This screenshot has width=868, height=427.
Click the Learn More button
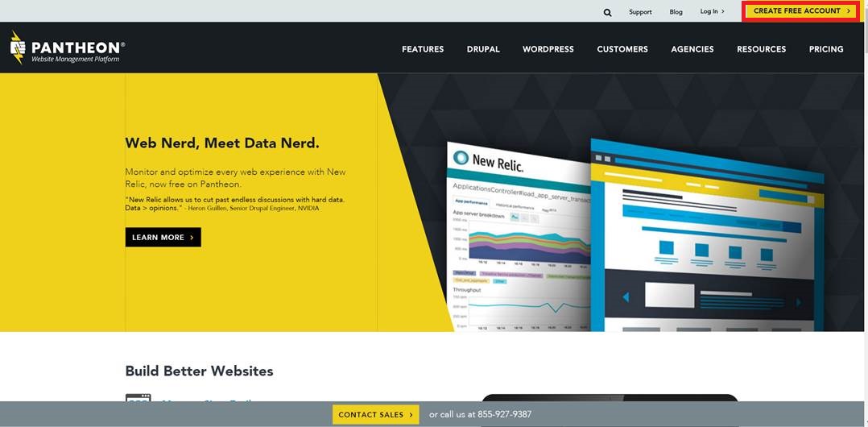pos(163,237)
